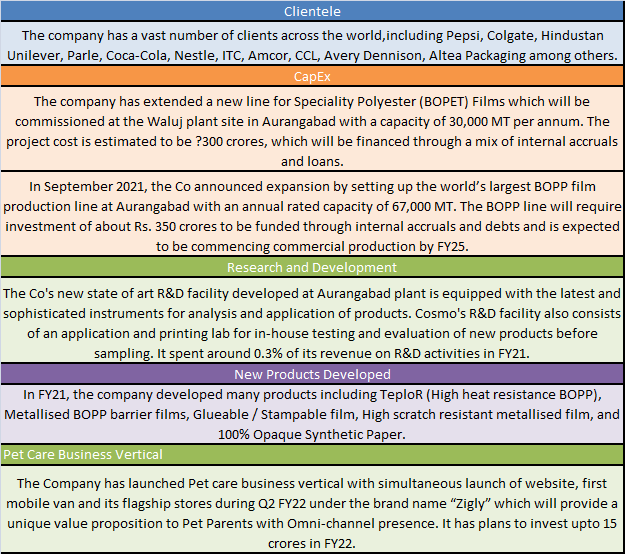Click the BOPET Films new line paragraph
The image size is (625, 554).
point(312,131)
